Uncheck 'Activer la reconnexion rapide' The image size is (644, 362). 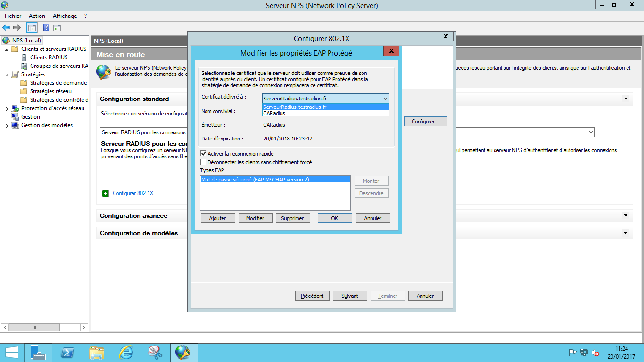(x=204, y=154)
